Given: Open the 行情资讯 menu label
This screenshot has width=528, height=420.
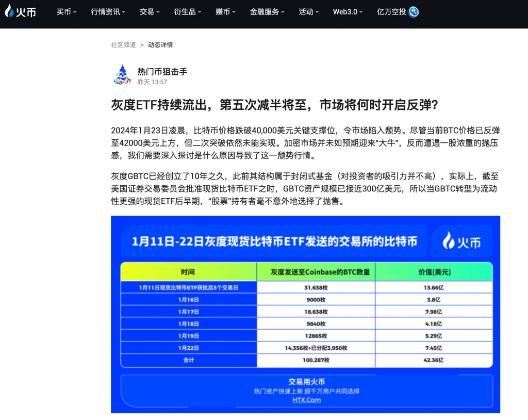Looking at the screenshot, I should [105, 12].
